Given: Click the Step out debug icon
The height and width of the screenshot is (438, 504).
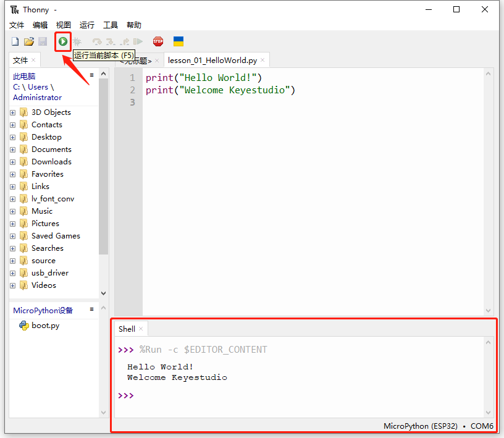Looking at the screenshot, I should tap(124, 41).
